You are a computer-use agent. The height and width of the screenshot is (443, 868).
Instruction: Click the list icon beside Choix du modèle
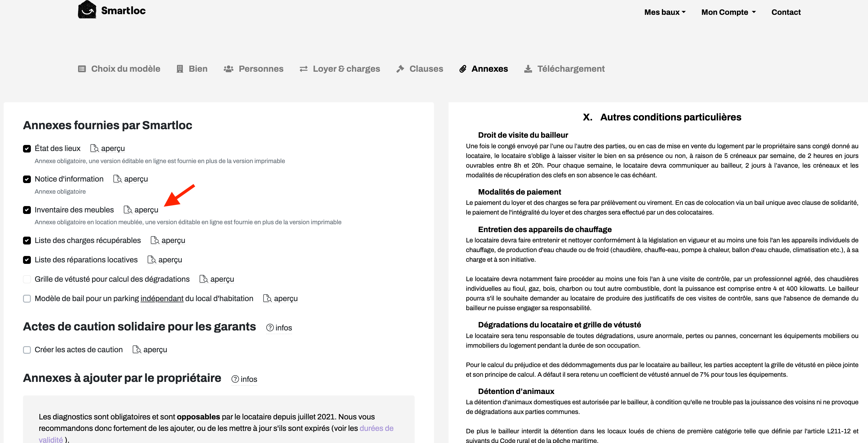point(82,69)
